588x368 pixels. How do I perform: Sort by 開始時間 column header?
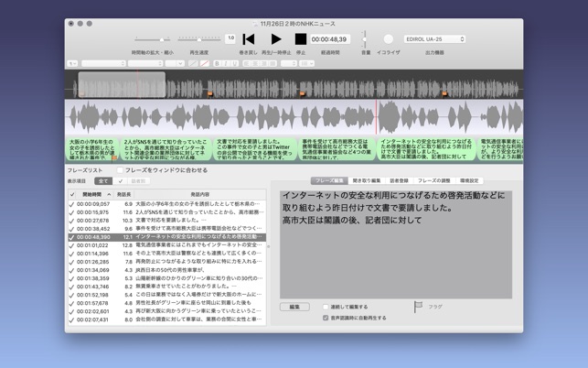[x=95, y=194]
